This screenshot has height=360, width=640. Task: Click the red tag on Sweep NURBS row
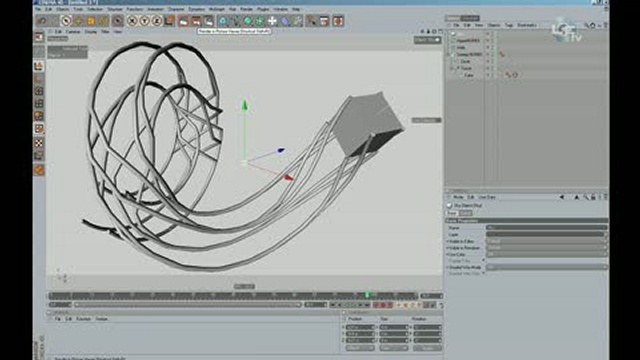point(502,54)
